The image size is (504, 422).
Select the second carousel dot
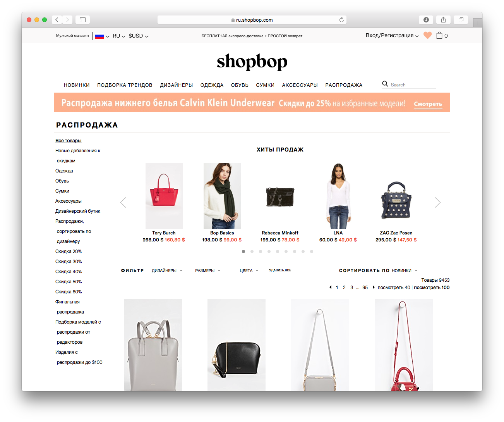coord(252,251)
